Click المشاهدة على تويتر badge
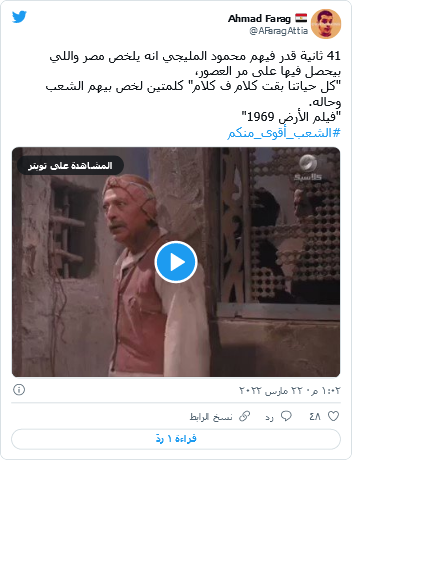Viewport: 440px width, 575px height. coord(70,165)
